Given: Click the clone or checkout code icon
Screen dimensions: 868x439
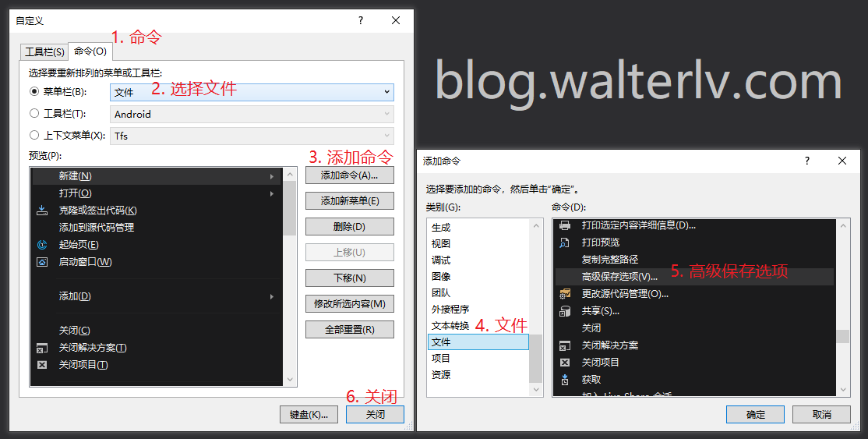Looking at the screenshot, I should (42, 211).
